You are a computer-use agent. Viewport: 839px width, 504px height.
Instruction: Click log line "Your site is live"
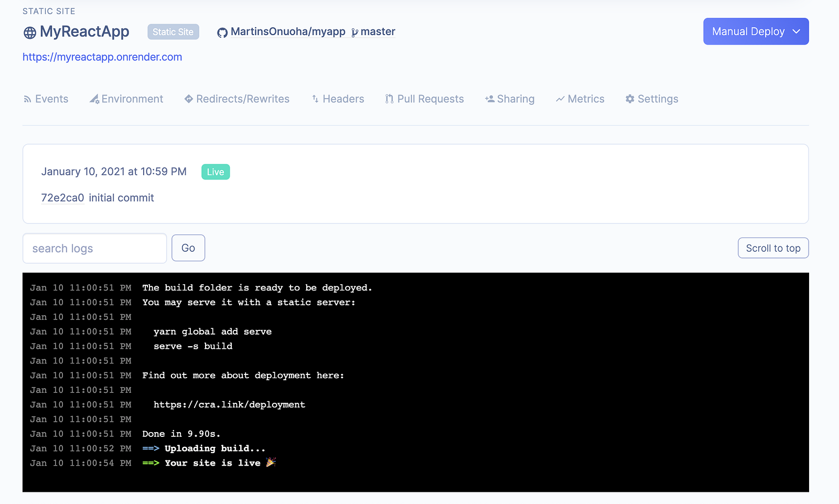(212, 464)
